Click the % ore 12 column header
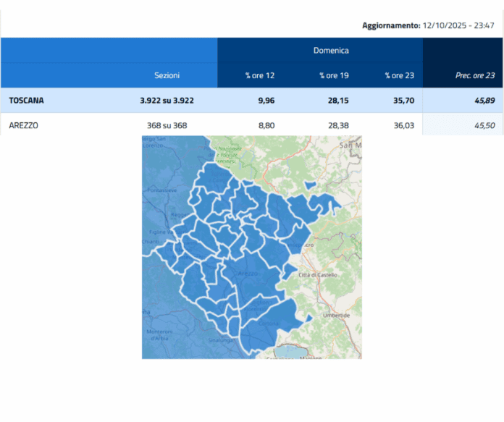The width and height of the screenshot is (504, 422). coord(258,75)
